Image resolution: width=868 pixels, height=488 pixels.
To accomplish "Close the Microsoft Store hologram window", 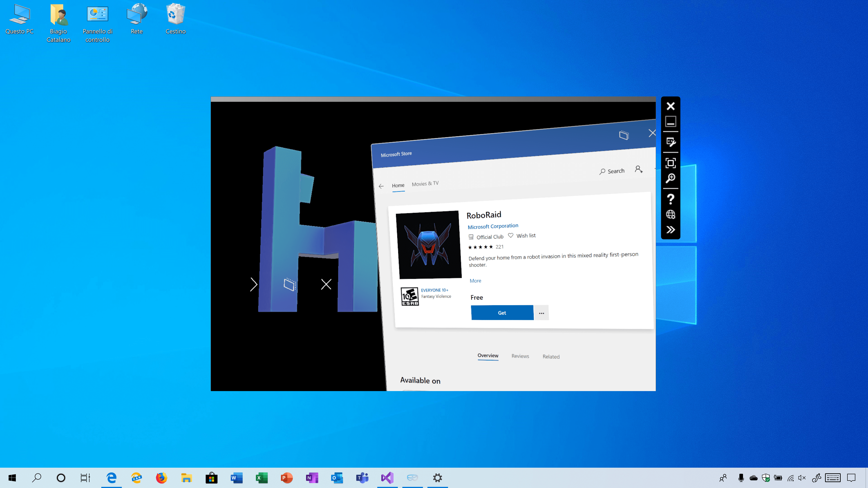I will (652, 133).
